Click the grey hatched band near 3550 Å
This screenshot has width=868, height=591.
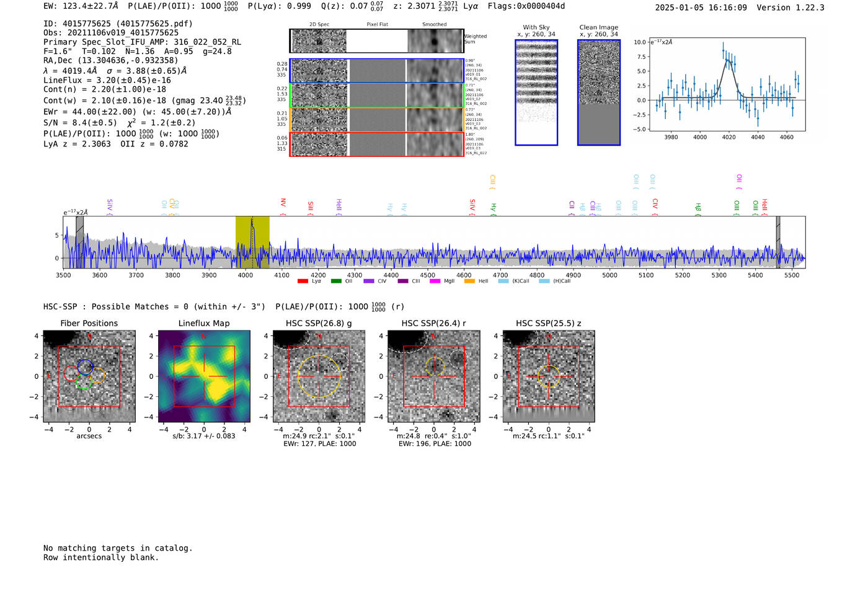[x=79, y=242]
